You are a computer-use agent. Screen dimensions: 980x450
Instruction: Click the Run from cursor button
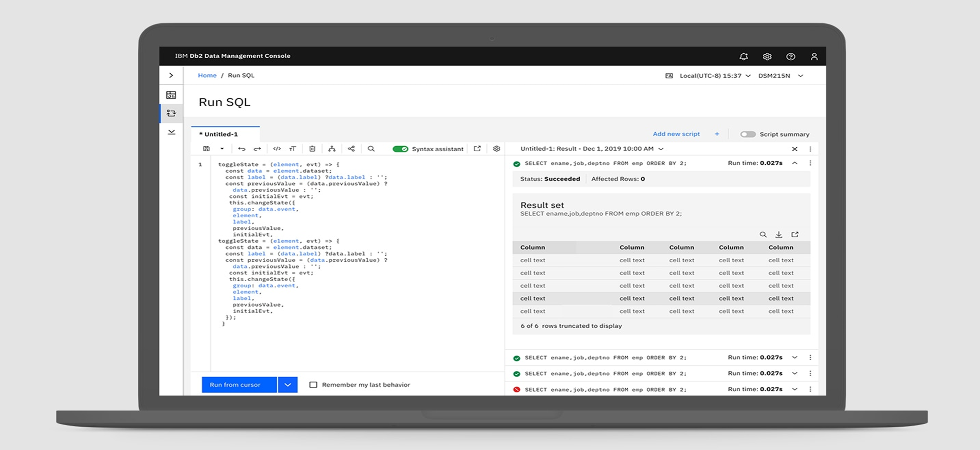click(x=238, y=384)
